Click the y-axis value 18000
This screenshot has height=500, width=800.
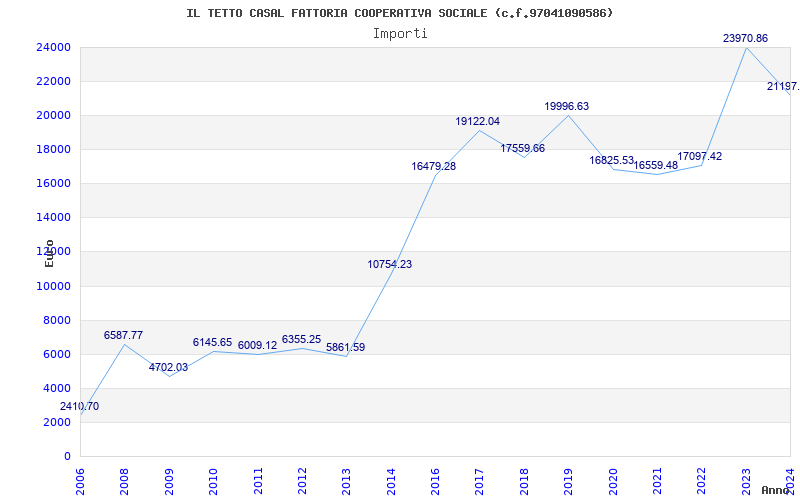pos(53,149)
